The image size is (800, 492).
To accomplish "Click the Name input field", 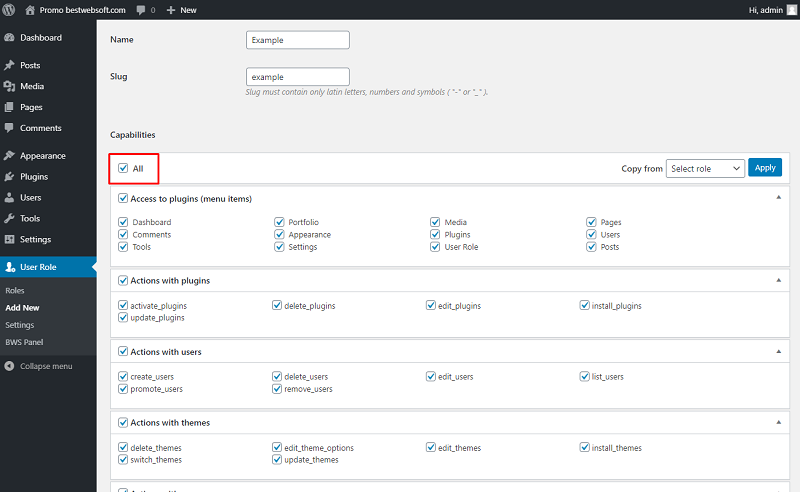I will click(x=297, y=40).
